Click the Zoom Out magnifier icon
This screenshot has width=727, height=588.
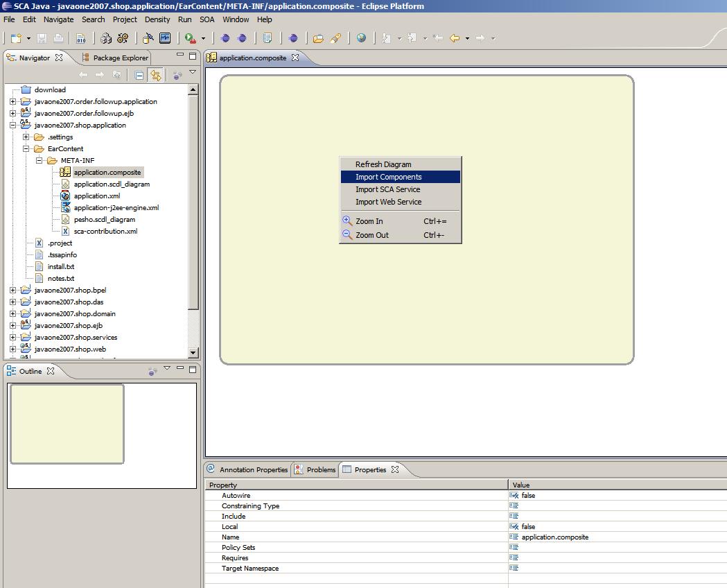pyautogui.click(x=347, y=234)
